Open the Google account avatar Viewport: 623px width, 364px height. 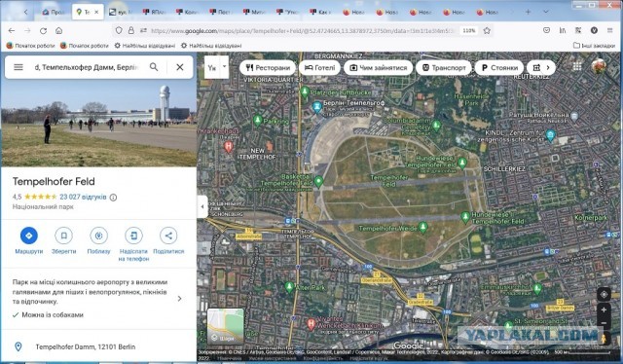click(599, 66)
